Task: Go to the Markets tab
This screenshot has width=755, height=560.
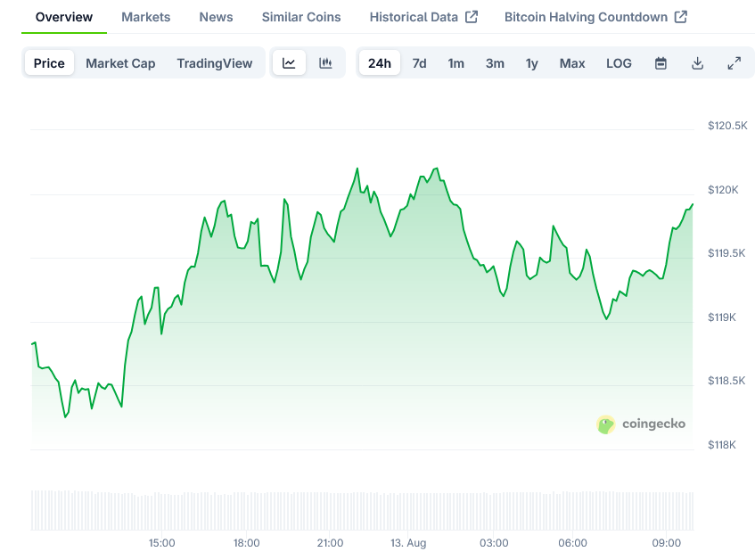Action: (145, 17)
